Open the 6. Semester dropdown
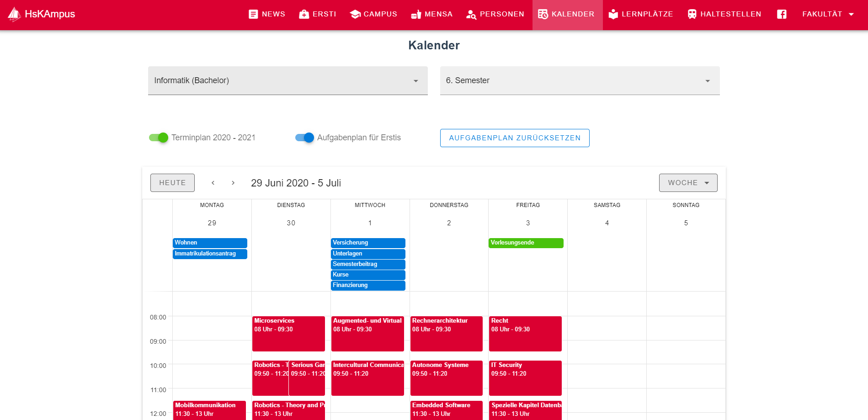 click(580, 81)
